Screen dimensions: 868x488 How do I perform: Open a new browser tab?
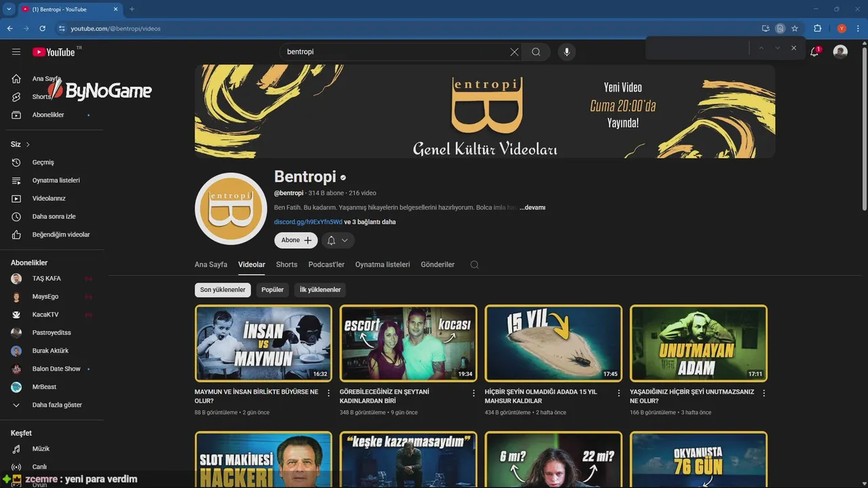click(132, 9)
